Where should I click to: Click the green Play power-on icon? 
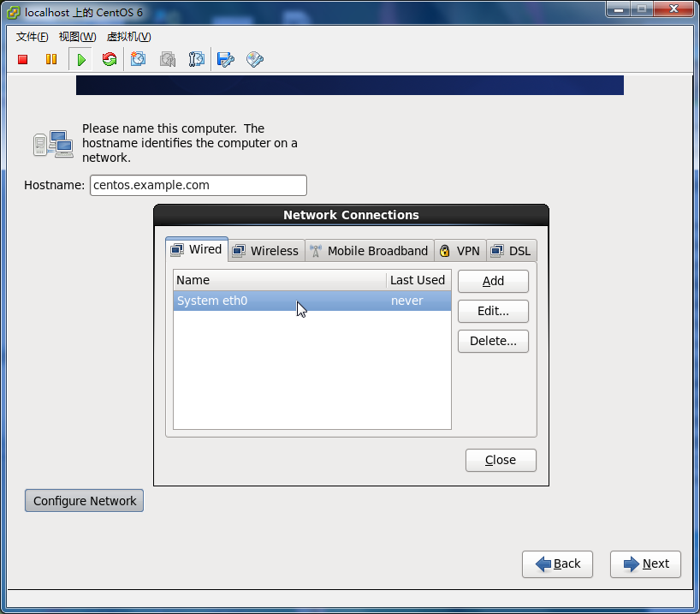80,59
